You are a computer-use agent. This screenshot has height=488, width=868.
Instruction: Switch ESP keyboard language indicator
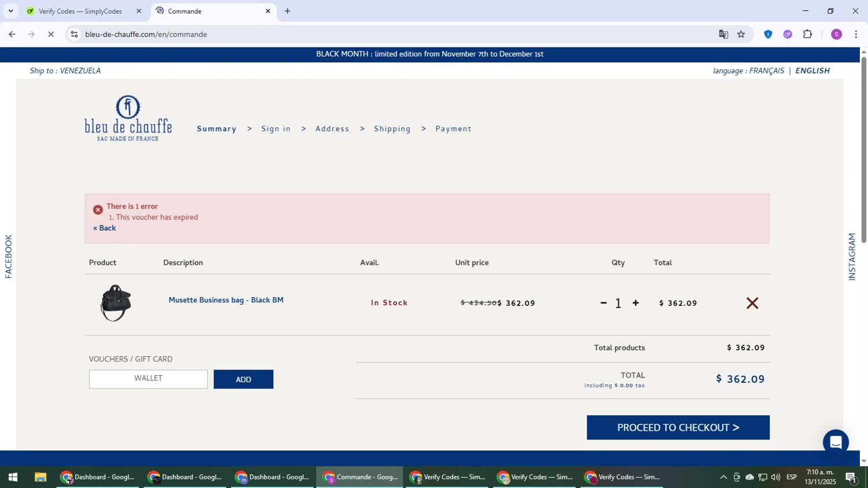(x=792, y=477)
